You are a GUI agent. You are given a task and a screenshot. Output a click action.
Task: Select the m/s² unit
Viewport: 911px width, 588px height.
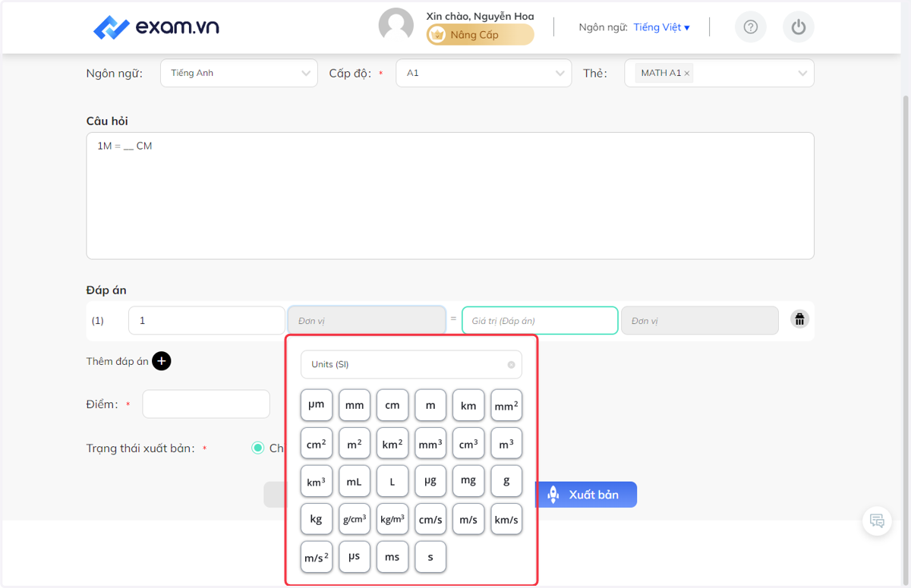tap(317, 557)
